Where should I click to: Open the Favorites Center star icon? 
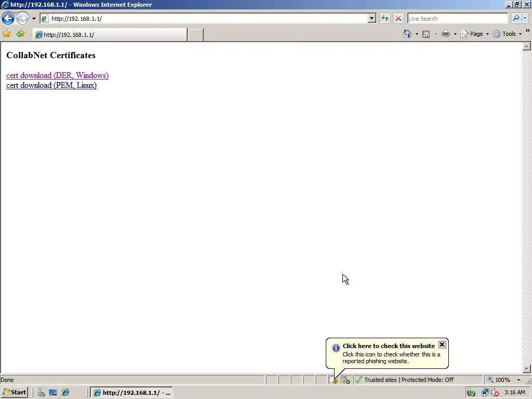[6, 34]
